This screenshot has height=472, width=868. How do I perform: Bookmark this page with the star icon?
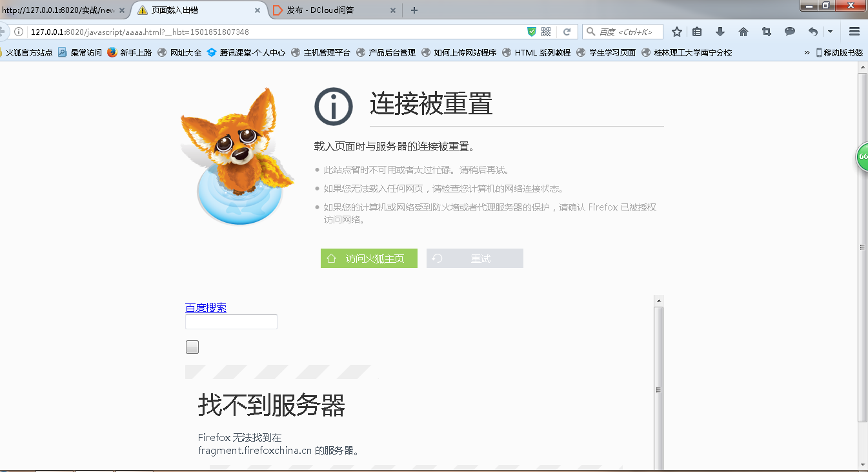click(x=677, y=32)
